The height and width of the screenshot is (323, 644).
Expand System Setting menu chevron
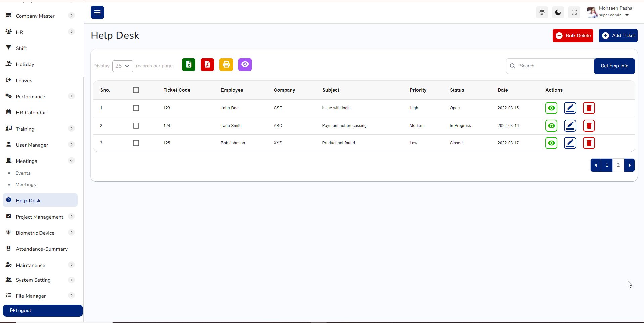pyautogui.click(x=71, y=280)
